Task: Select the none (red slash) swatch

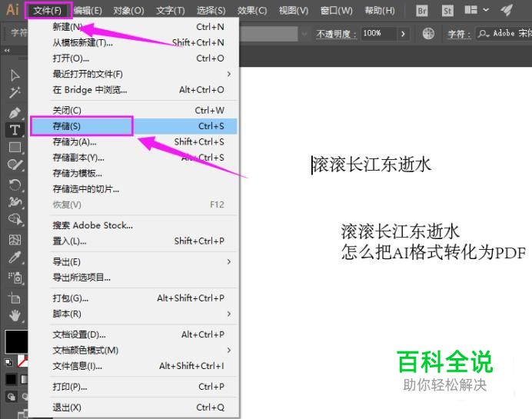Action: pos(22,361)
